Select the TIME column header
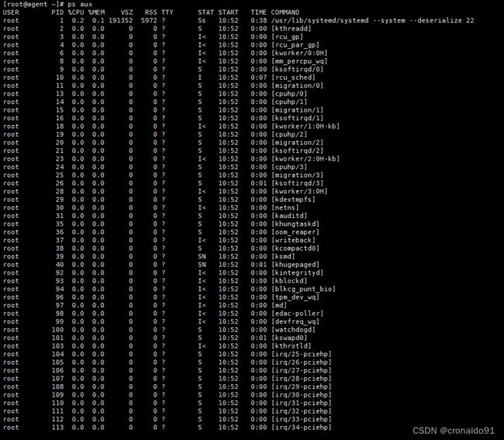504x440 pixels. [x=259, y=12]
